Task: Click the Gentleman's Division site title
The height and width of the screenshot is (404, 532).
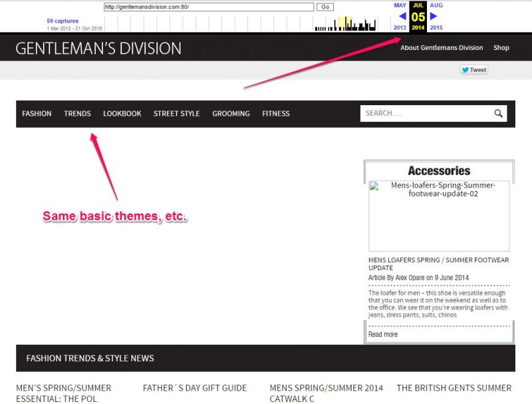Action: (98, 49)
